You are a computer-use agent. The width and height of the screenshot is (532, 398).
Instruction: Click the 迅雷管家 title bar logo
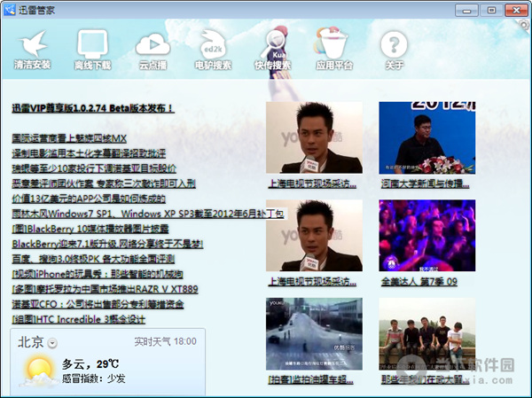[x=10, y=10]
